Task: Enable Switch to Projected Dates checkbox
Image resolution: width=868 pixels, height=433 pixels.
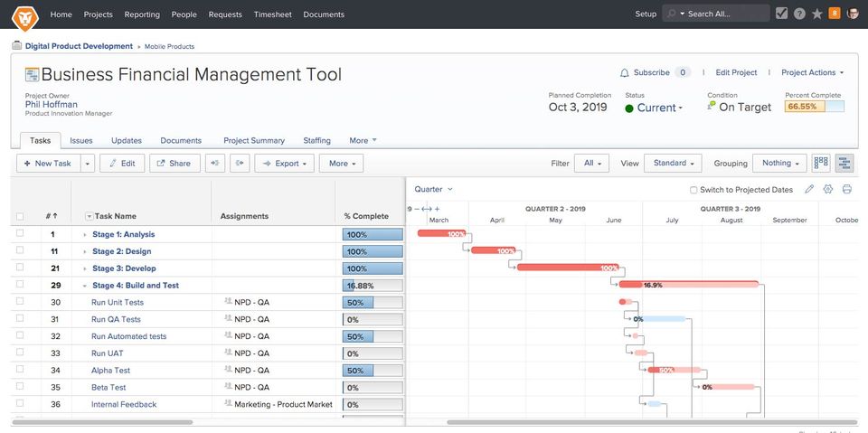Action: point(693,190)
